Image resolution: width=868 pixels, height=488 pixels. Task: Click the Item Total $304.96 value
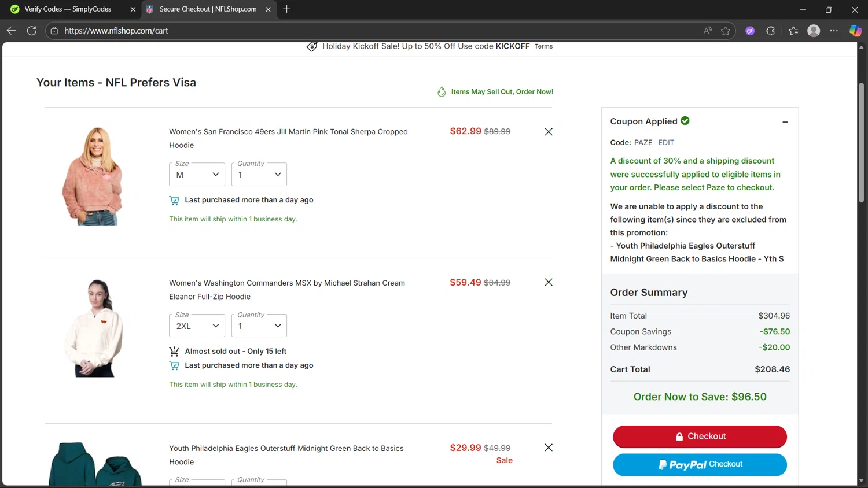(x=774, y=316)
